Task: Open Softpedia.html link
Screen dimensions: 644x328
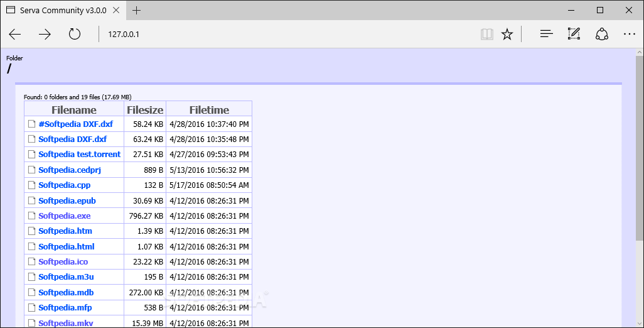Action: coord(67,246)
